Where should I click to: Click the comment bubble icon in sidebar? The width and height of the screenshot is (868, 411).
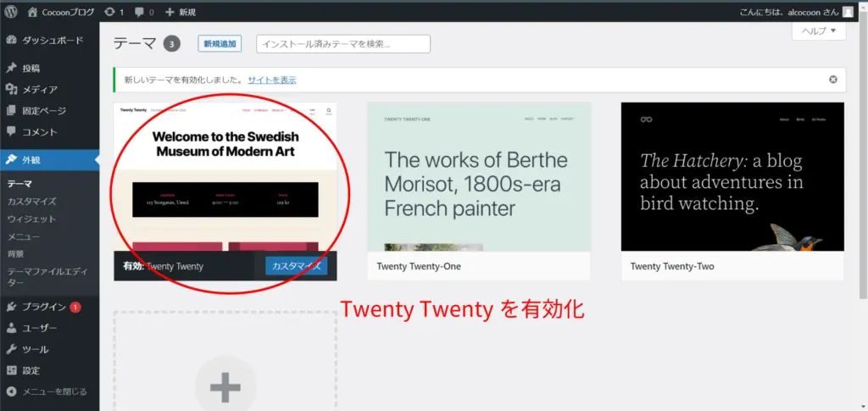point(11,132)
